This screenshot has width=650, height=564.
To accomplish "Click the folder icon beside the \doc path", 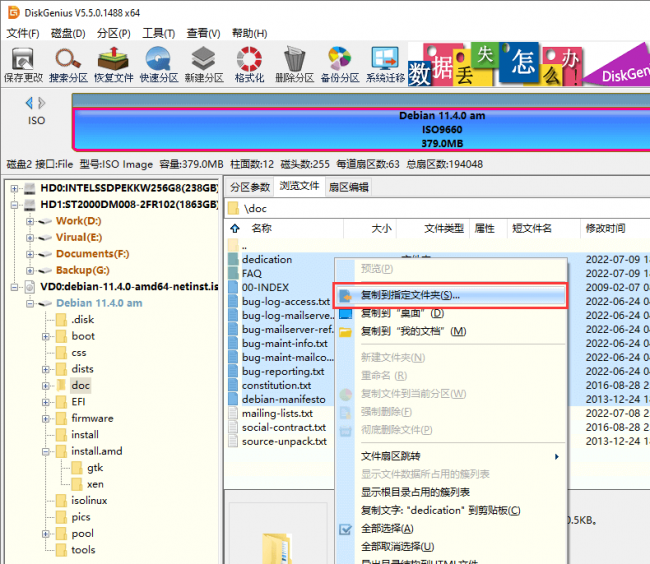I will 233,208.
